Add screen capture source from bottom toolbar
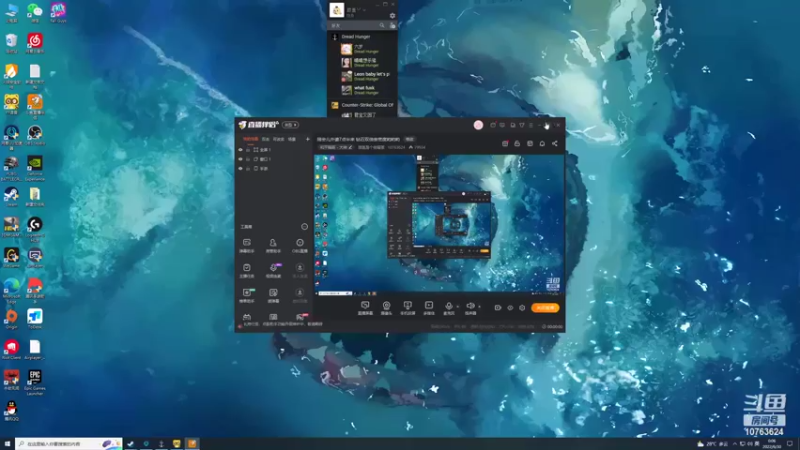Image resolution: width=800 pixels, height=450 pixels. 365,308
